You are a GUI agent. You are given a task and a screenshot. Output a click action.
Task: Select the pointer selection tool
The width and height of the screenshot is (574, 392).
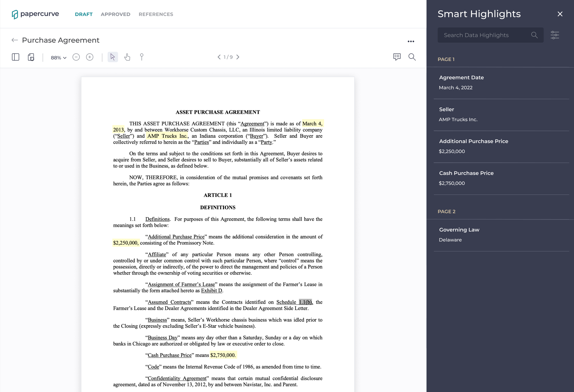tap(113, 57)
